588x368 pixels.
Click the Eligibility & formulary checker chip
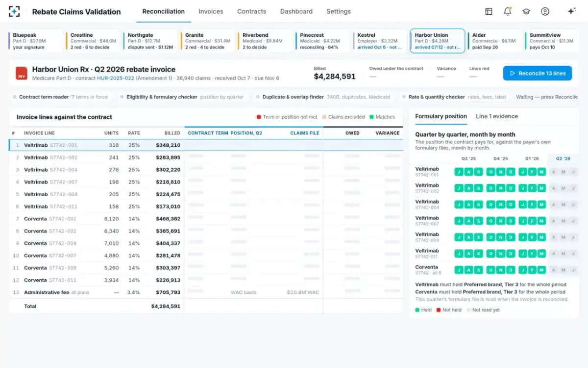(182, 97)
